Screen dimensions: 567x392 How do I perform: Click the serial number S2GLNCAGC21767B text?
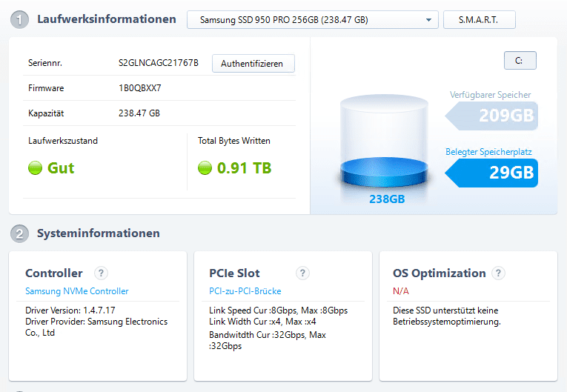[159, 63]
